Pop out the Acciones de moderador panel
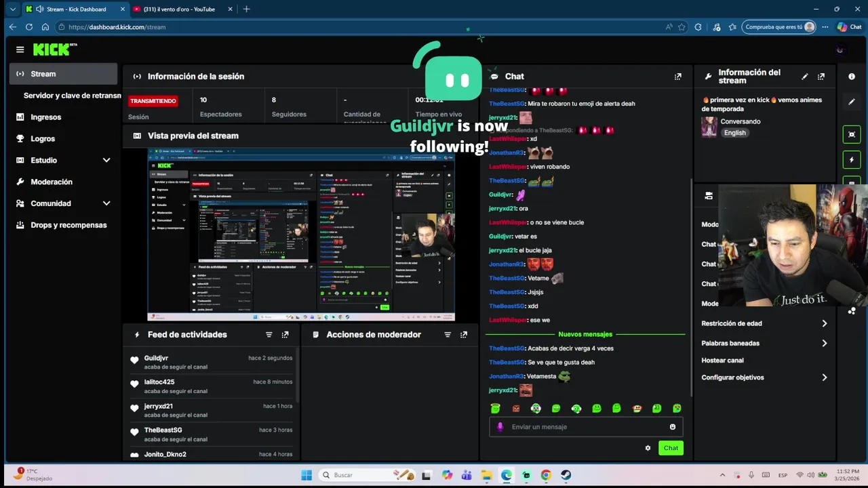The height and width of the screenshot is (488, 868). pos(464,335)
